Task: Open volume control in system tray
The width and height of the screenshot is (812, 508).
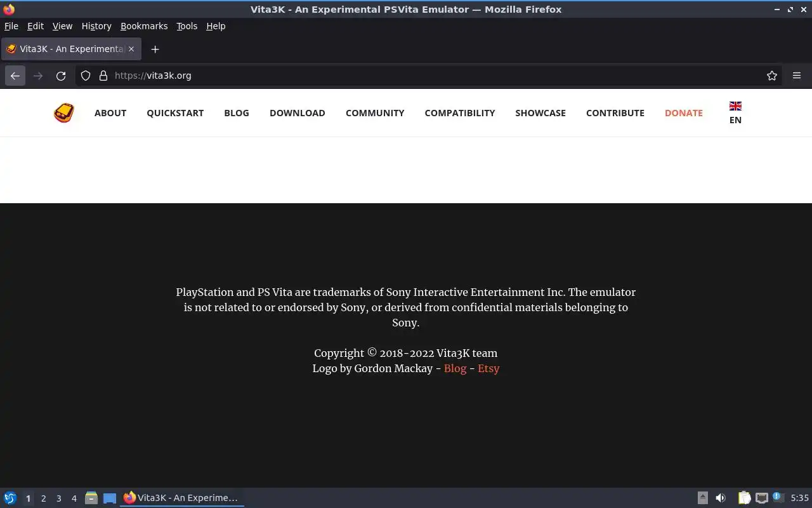Action: pos(721,498)
